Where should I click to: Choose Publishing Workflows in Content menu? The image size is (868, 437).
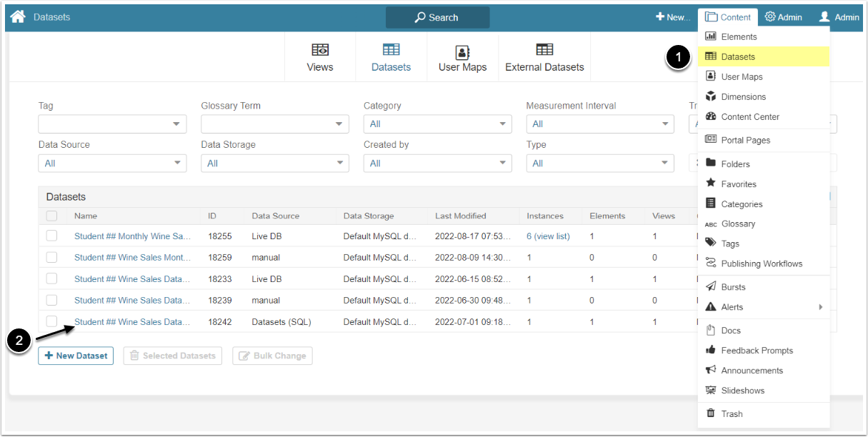pos(762,263)
